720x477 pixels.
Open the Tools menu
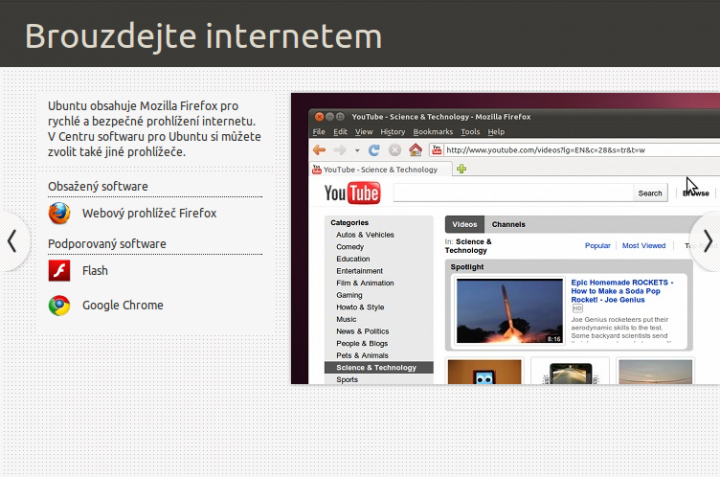click(x=470, y=132)
